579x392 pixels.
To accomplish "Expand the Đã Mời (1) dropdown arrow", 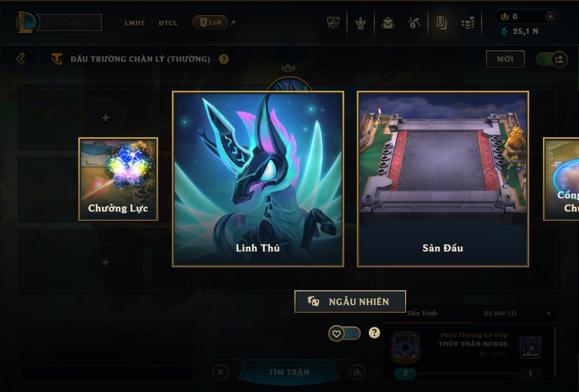I will [x=549, y=313].
